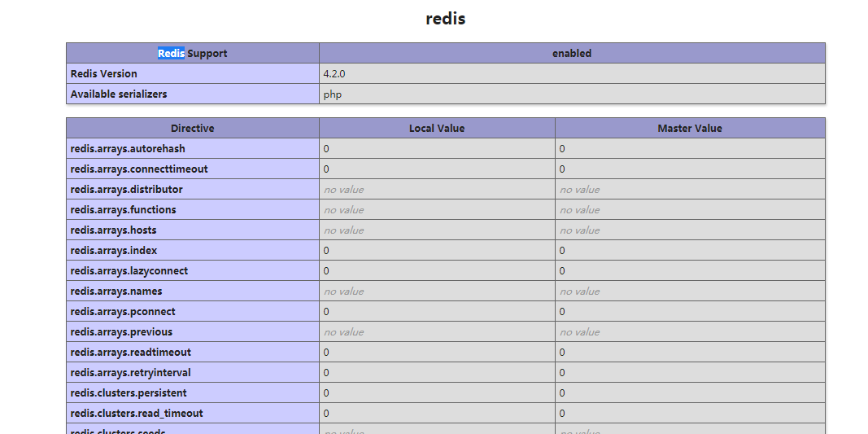Viewport: 868px width, 434px height.
Task: Click master value of redis.arrays.index
Action: 562,251
